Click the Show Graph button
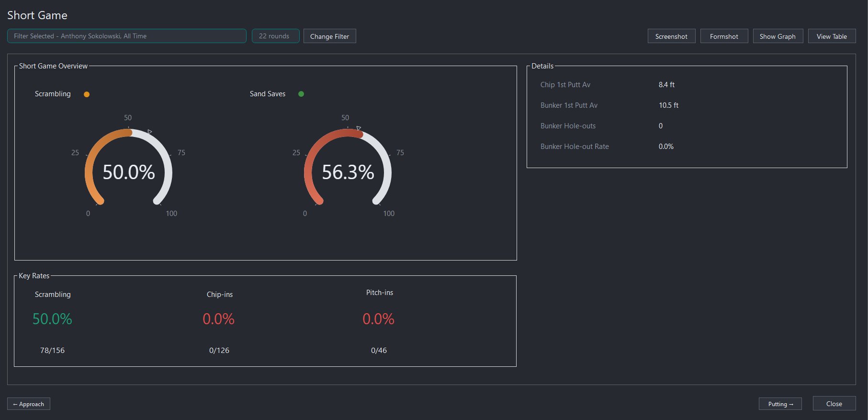Viewport: 868px width, 420px height. [x=778, y=36]
